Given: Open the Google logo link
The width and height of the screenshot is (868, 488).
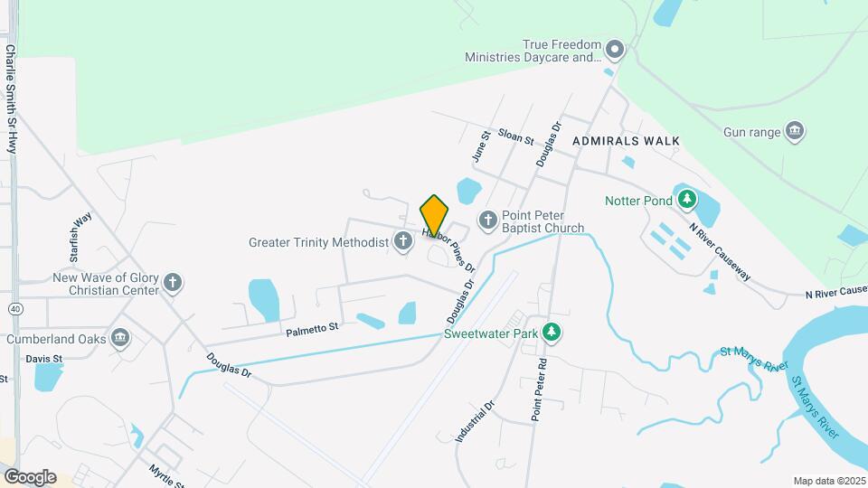Looking at the screenshot, I should tap(31, 477).
